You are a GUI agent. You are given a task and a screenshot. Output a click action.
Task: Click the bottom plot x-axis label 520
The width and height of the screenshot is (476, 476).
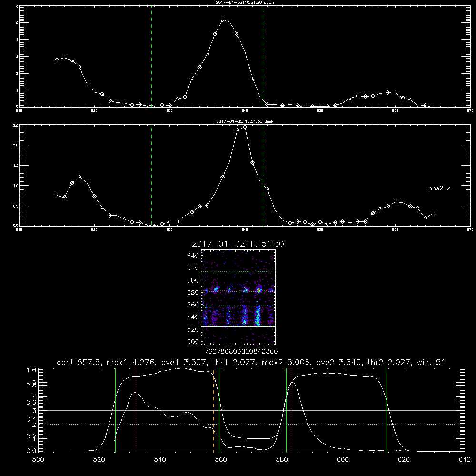pyautogui.click(x=99, y=460)
